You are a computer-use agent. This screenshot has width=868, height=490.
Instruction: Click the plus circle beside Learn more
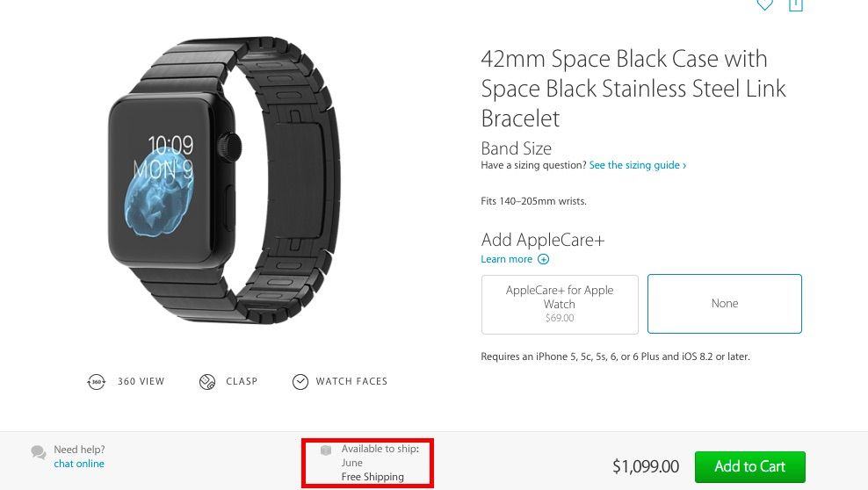point(543,259)
